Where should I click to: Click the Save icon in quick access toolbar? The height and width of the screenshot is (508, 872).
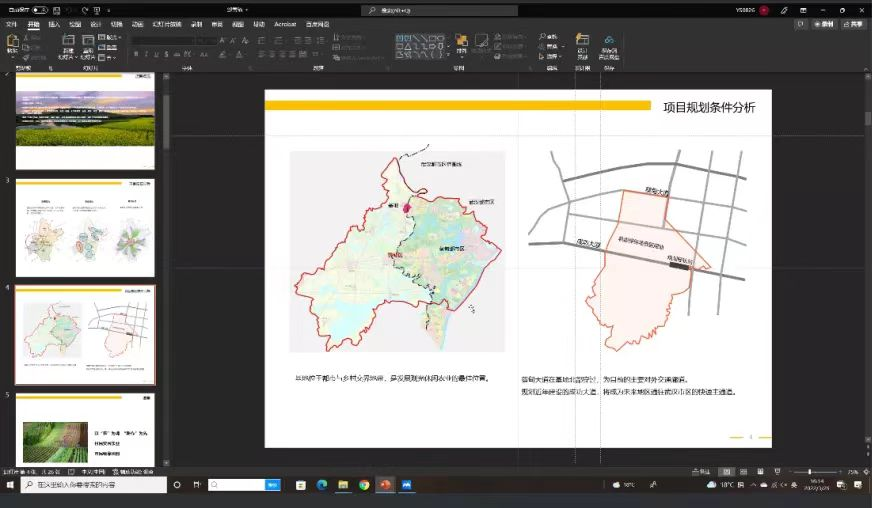click(x=58, y=10)
